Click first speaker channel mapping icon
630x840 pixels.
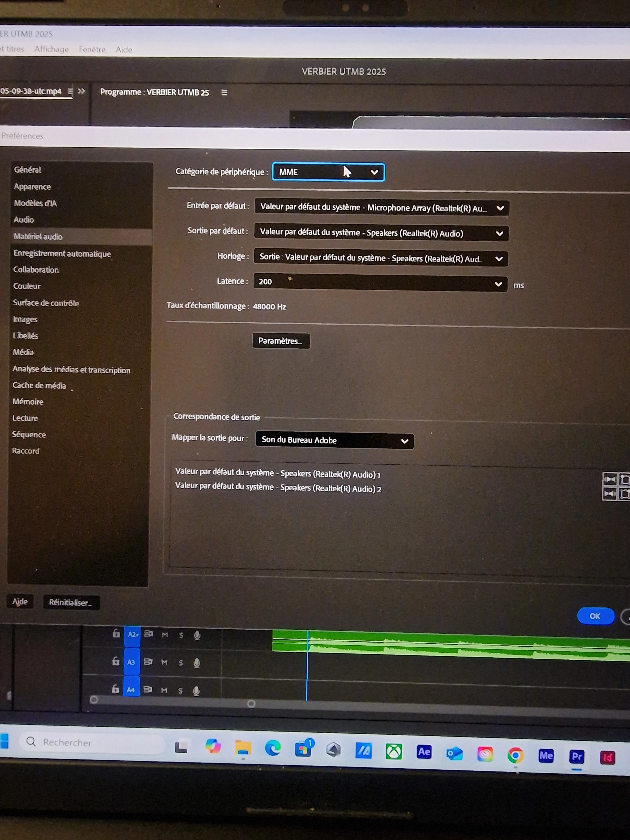click(609, 479)
